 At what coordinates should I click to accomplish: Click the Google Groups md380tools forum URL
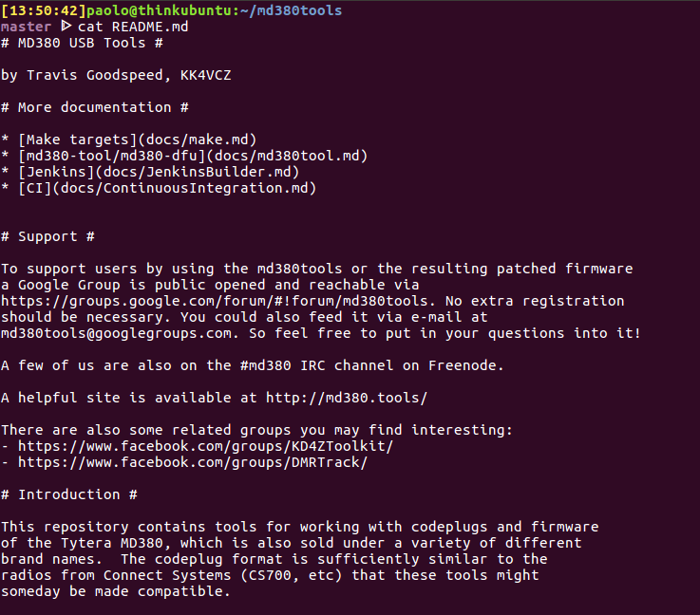point(214,302)
